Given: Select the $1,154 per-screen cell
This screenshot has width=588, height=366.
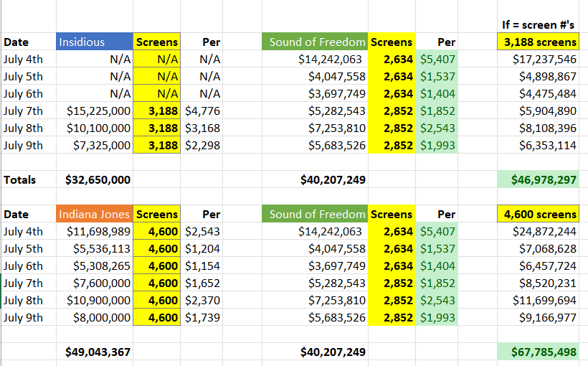Looking at the screenshot, I should [x=202, y=266].
